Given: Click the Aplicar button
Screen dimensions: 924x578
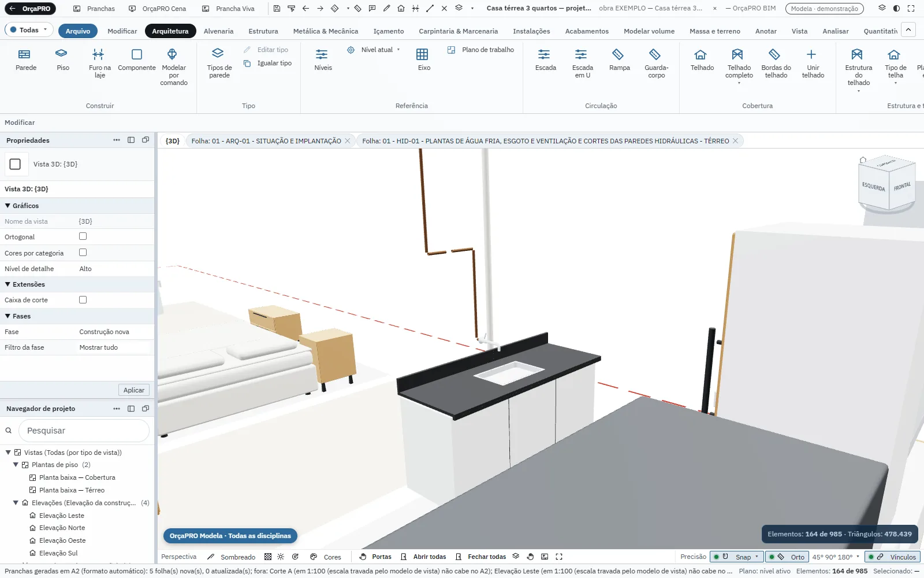Looking at the screenshot, I should [134, 390].
